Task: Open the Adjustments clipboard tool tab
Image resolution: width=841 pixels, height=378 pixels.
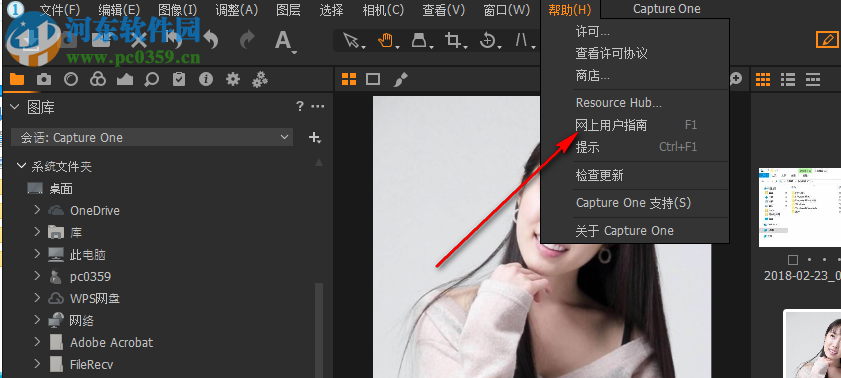Action: pyautogui.click(x=179, y=80)
